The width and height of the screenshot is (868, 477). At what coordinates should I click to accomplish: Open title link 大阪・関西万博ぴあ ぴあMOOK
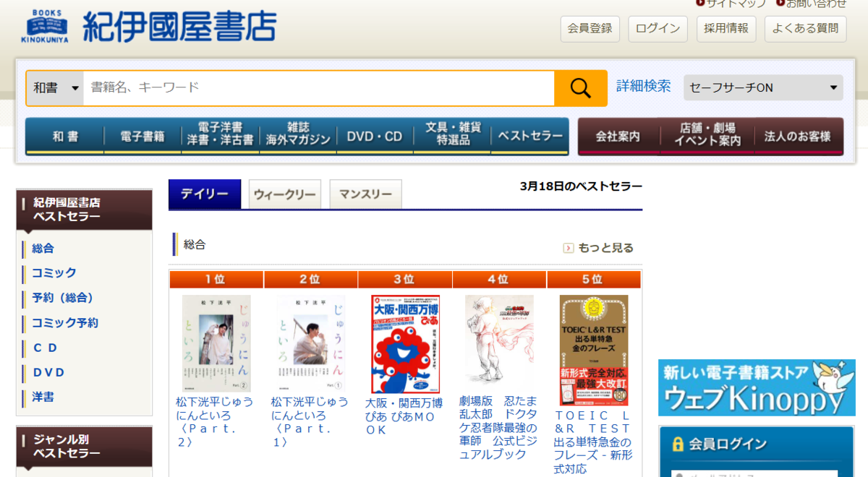[404, 416]
